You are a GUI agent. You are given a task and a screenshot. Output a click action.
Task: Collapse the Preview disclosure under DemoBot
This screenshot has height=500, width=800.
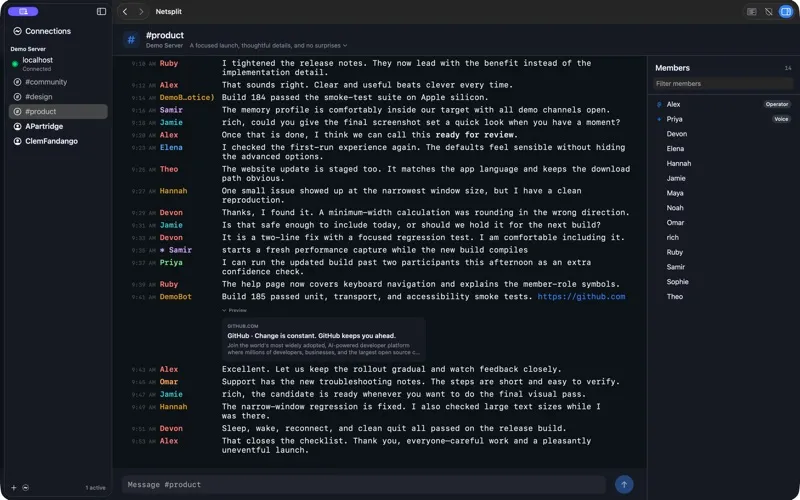234,310
